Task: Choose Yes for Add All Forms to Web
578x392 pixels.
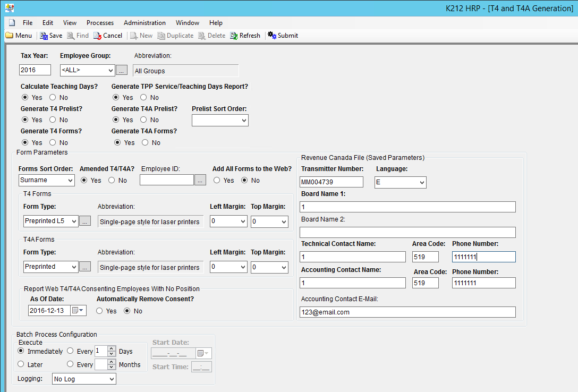Action: coord(217,180)
